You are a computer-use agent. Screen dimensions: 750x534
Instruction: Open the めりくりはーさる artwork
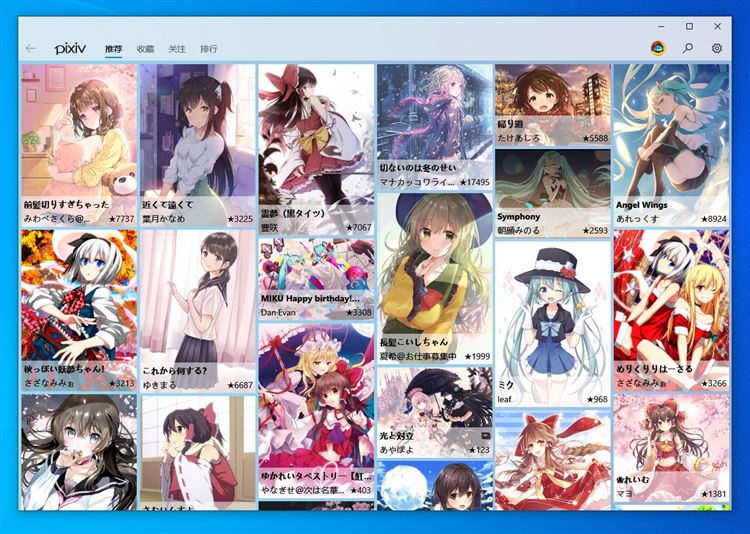click(x=671, y=311)
